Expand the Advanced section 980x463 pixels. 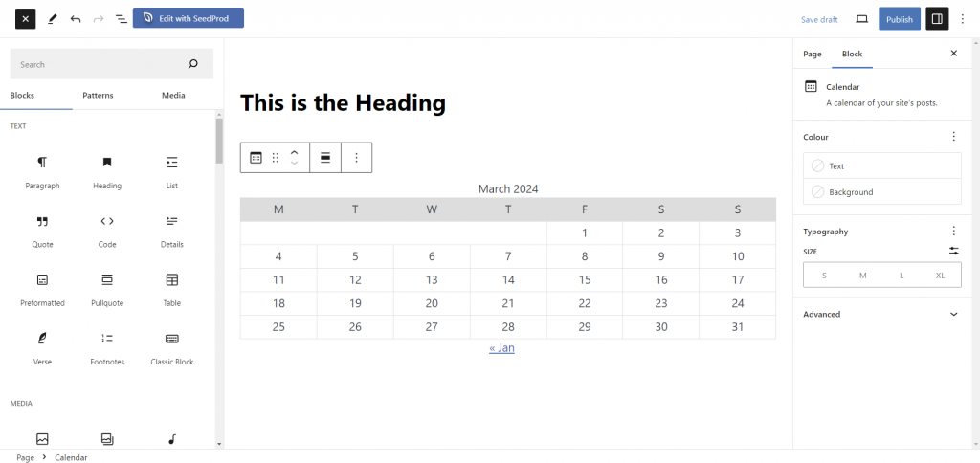(953, 314)
